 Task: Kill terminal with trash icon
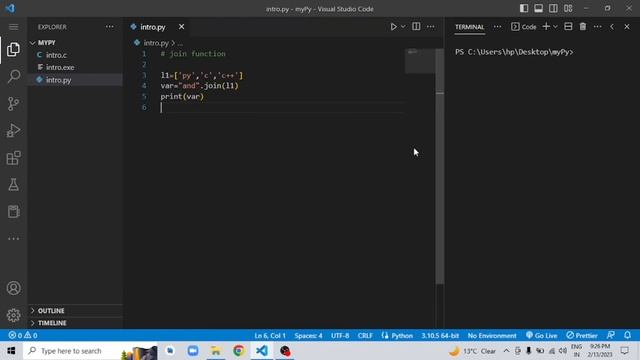pyautogui.click(x=583, y=27)
